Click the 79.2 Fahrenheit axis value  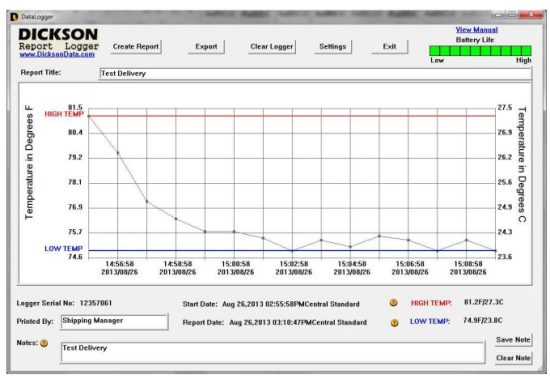point(75,157)
